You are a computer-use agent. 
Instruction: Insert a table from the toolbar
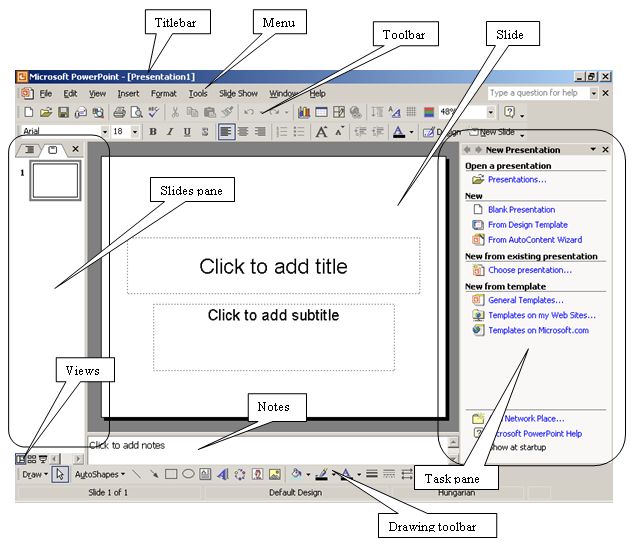(x=321, y=112)
